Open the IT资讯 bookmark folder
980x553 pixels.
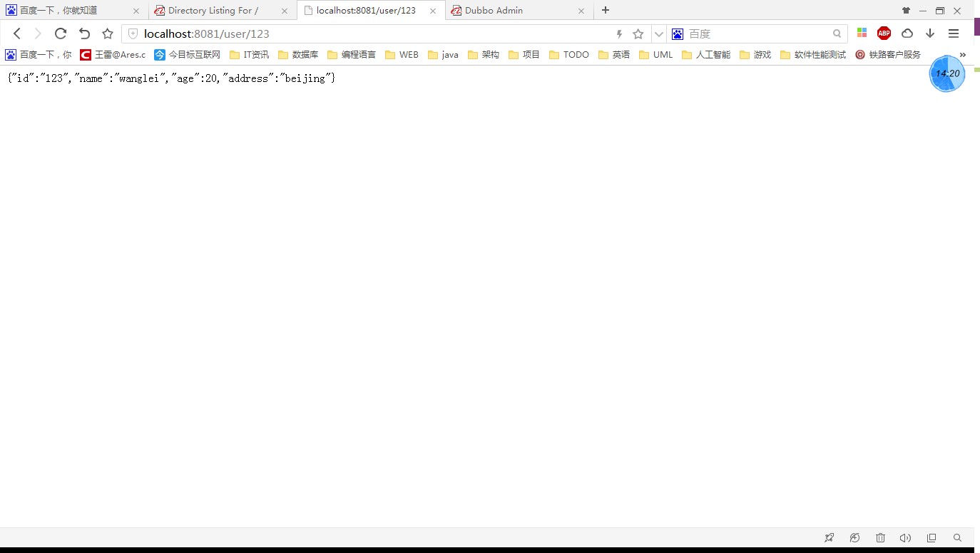point(249,55)
